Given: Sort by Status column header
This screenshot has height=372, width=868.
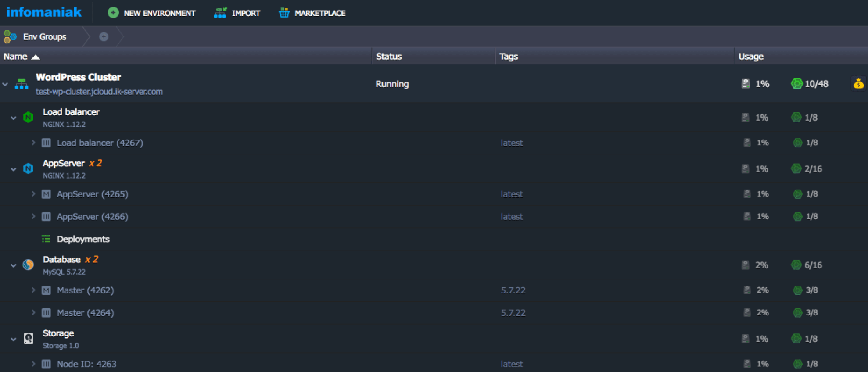Looking at the screenshot, I should tap(434, 56).
